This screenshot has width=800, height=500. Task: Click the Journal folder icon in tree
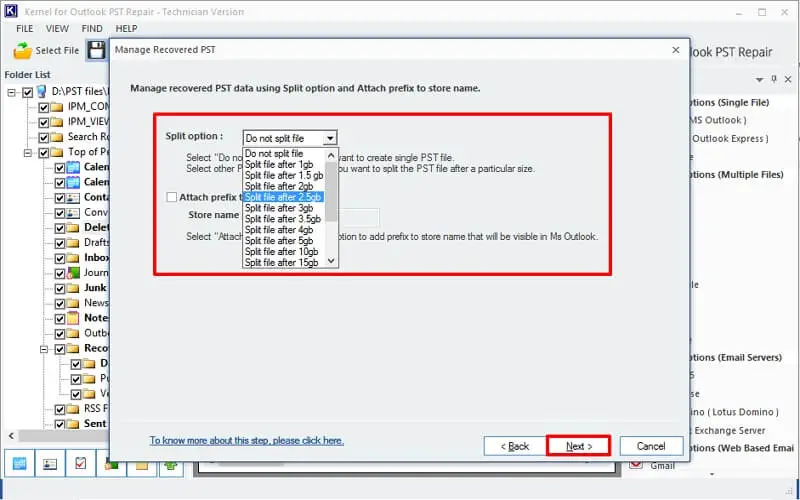pyautogui.click(x=73, y=273)
